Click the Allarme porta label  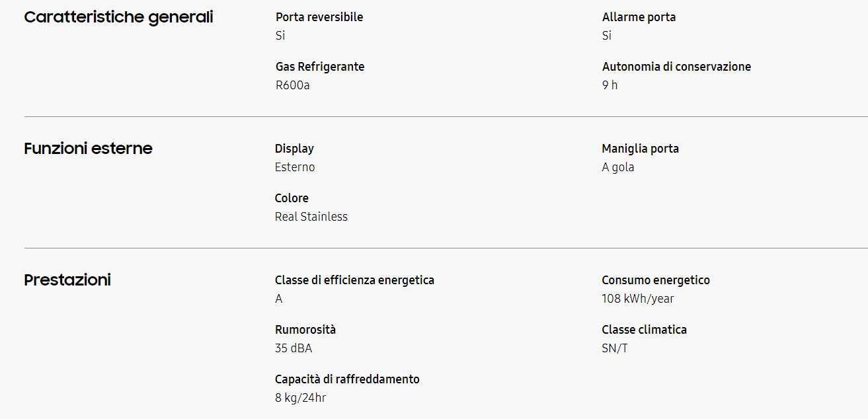pos(639,17)
